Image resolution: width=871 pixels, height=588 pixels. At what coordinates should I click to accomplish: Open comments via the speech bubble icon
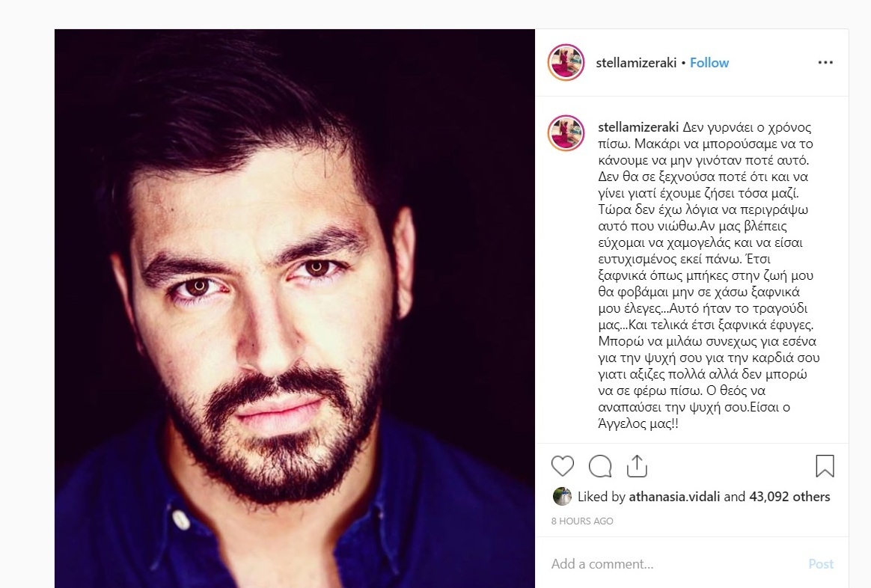click(x=600, y=466)
